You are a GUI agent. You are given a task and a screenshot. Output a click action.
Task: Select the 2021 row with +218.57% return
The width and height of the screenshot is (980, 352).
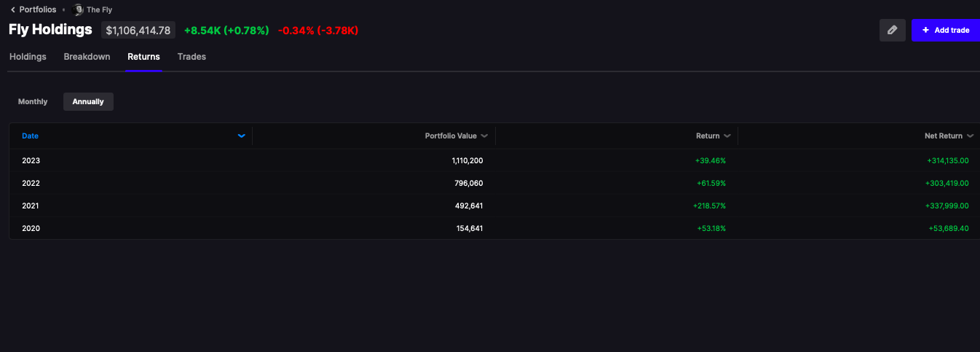tap(494, 206)
